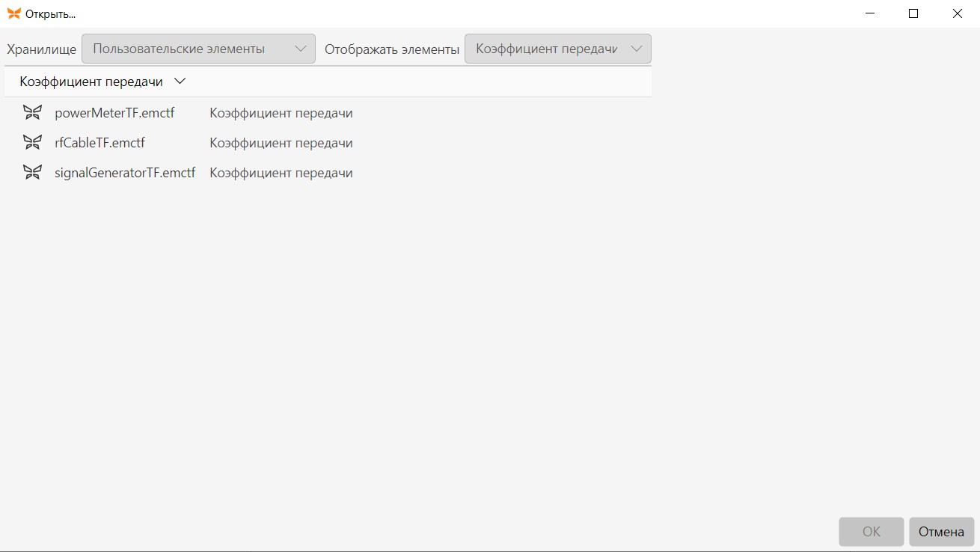The height and width of the screenshot is (552, 980).
Task: Click the type label of signalGeneratorTF row
Action: [281, 172]
